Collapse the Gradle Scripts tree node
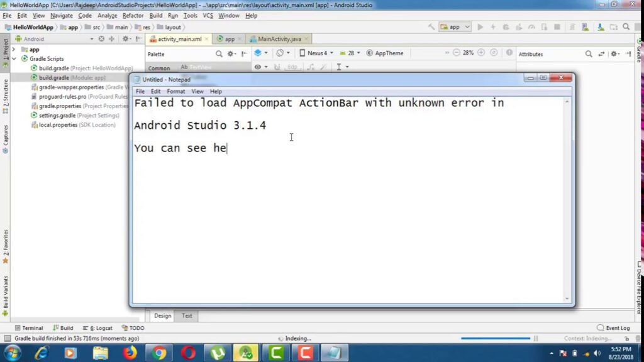The image size is (644, 362). [14, 58]
